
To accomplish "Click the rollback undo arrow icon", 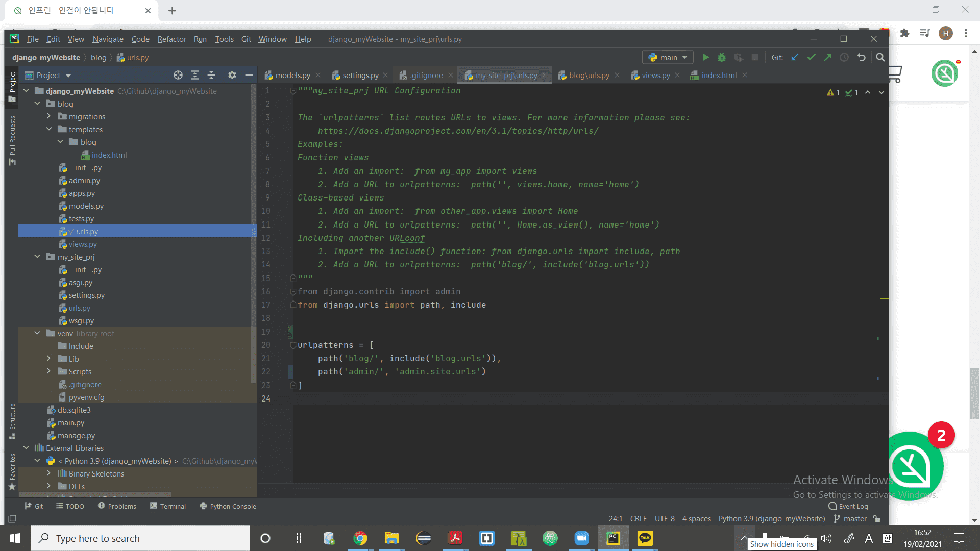I will pyautogui.click(x=862, y=58).
